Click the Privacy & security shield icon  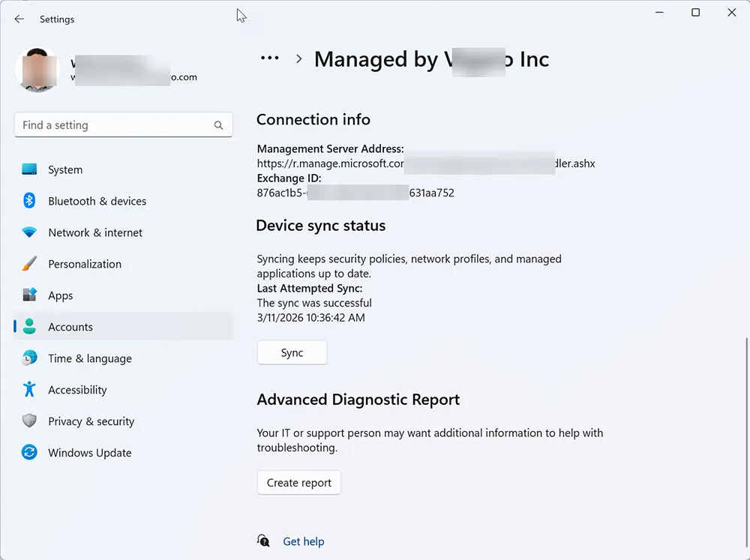[30, 421]
